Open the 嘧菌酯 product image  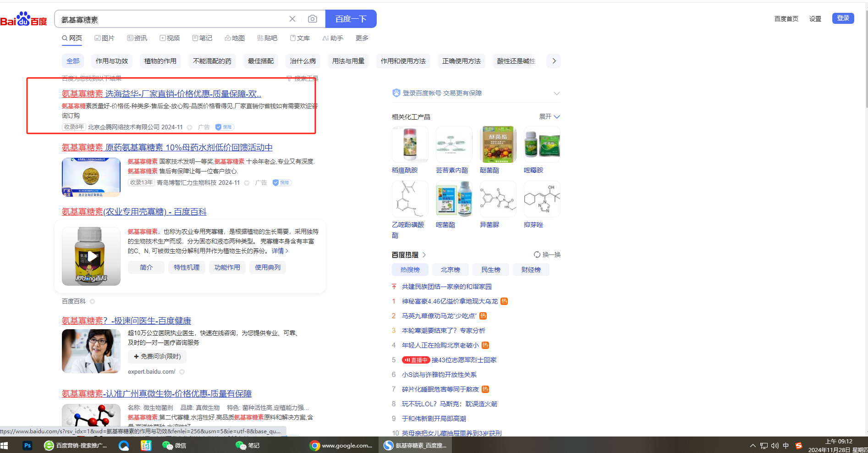click(454, 199)
